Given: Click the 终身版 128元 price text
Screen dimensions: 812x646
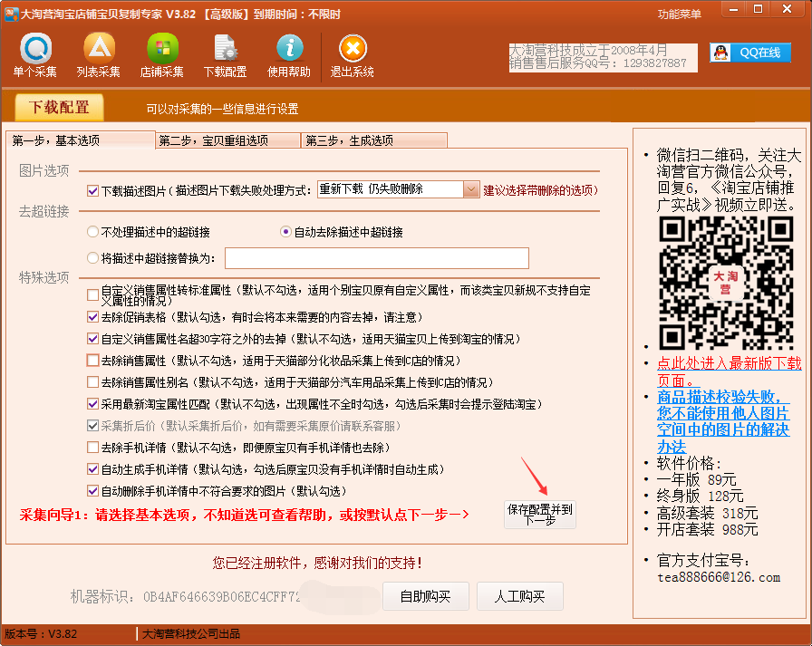Looking at the screenshot, I should (x=701, y=496).
